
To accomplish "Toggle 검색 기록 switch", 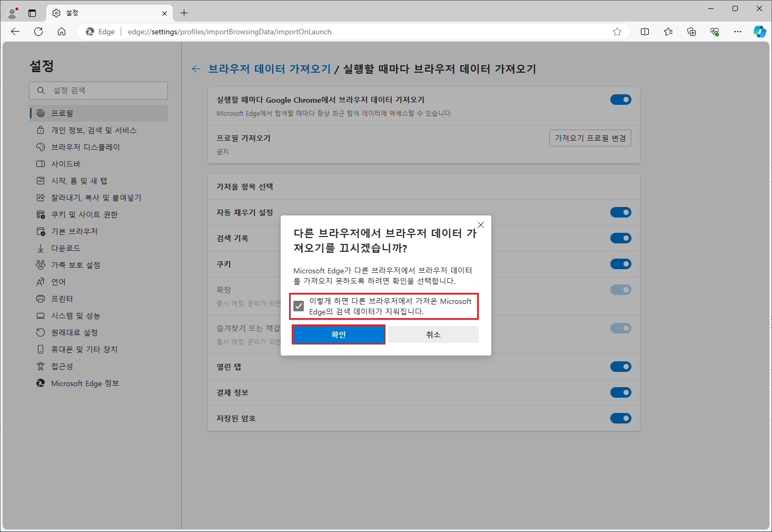I will (x=620, y=238).
